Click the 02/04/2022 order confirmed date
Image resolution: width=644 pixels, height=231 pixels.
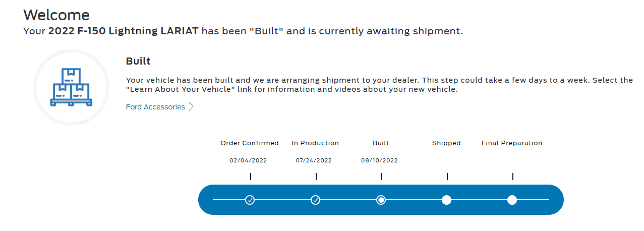[248, 161]
